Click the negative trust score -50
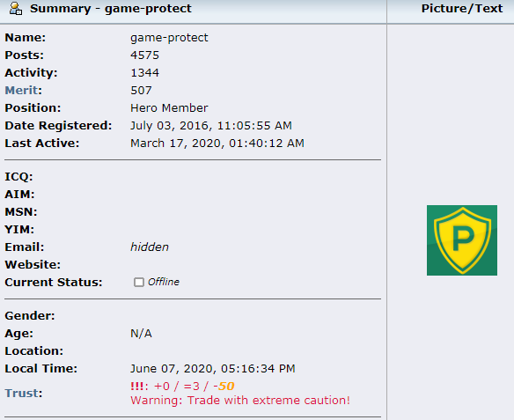 (x=224, y=386)
